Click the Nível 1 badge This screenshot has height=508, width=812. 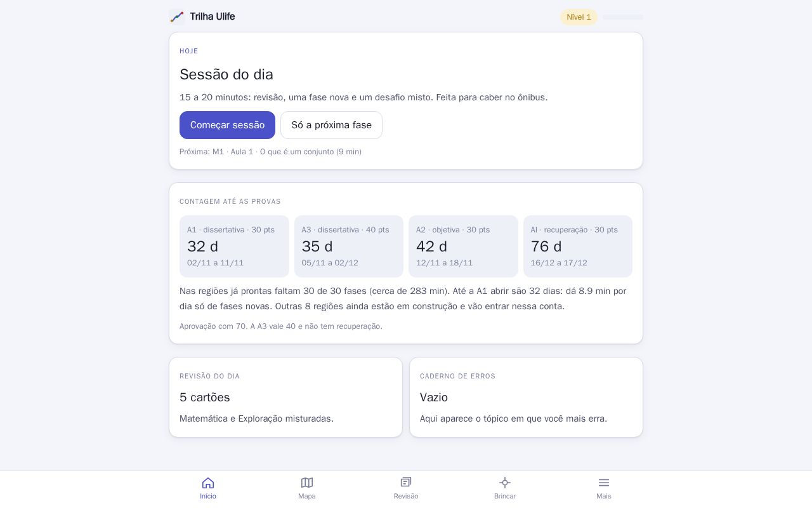(579, 17)
